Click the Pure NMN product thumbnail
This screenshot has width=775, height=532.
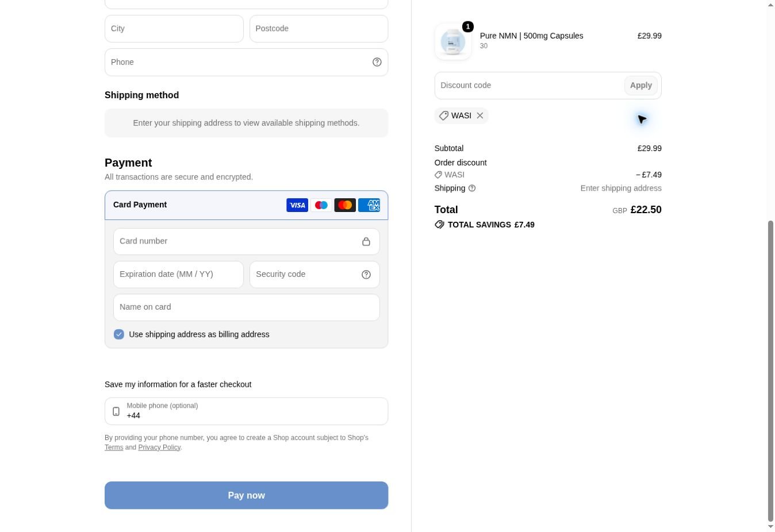tap(453, 41)
